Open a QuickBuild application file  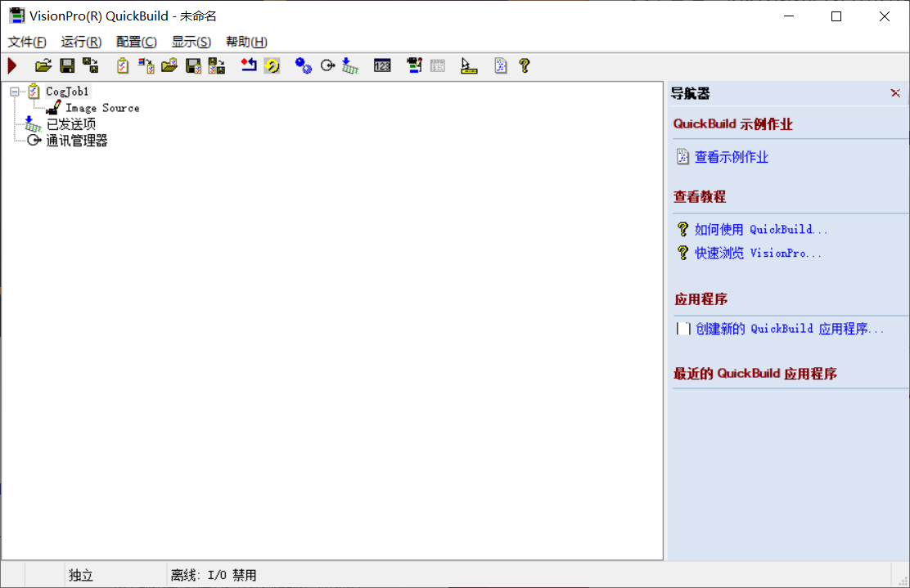point(43,65)
